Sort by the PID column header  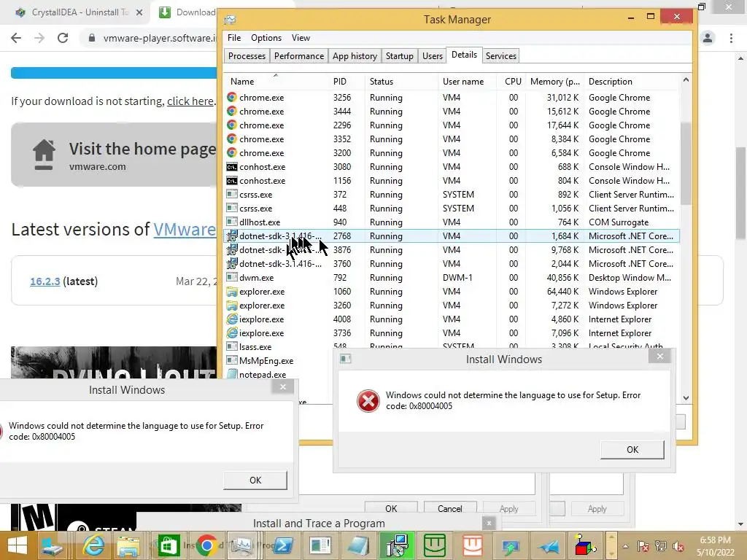(347, 82)
